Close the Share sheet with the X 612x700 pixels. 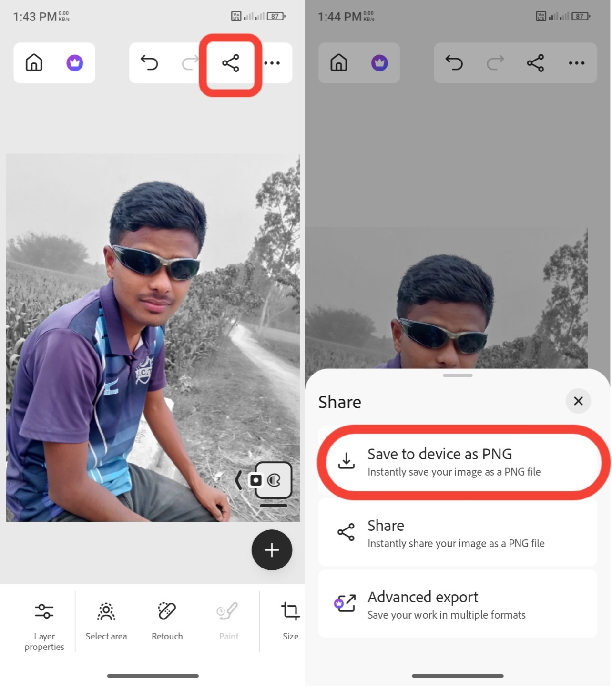(578, 401)
